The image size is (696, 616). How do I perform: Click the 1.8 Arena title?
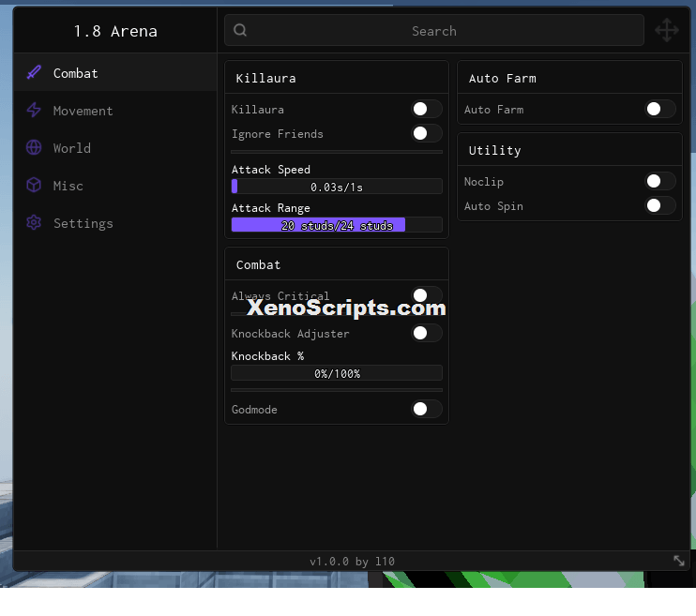pyautogui.click(x=115, y=31)
